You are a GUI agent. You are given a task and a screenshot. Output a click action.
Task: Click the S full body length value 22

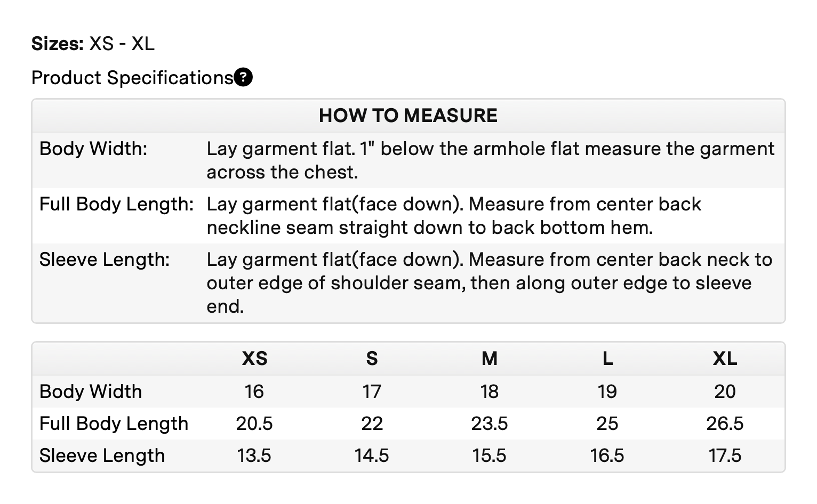[372, 424]
